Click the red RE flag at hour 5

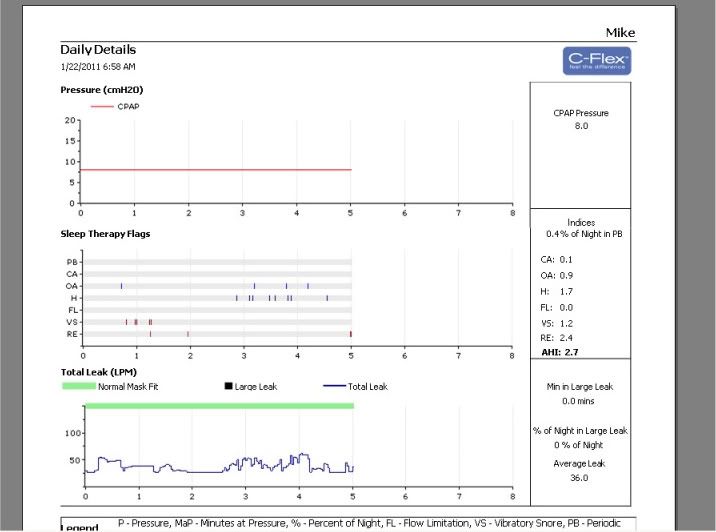tap(351, 334)
